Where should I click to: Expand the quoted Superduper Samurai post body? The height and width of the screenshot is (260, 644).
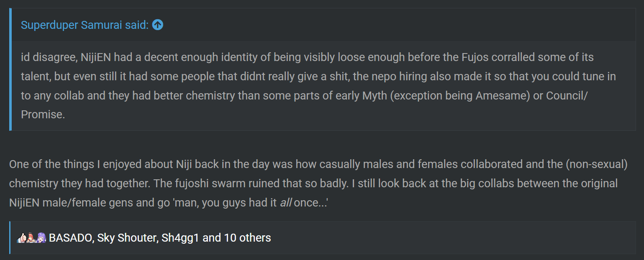(323, 86)
